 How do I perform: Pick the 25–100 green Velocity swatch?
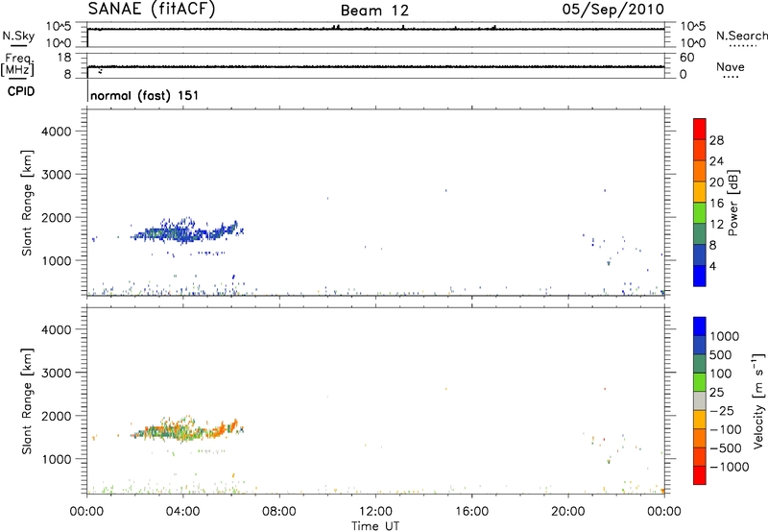(700, 382)
